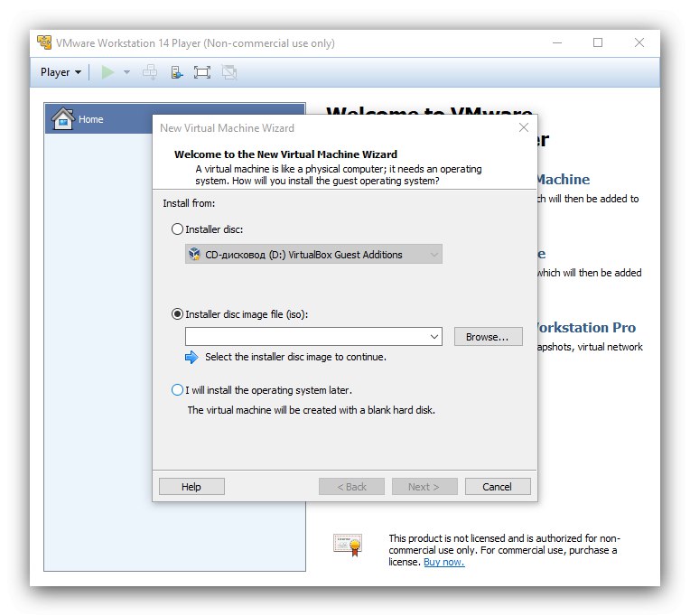Open the Player menu

(61, 72)
